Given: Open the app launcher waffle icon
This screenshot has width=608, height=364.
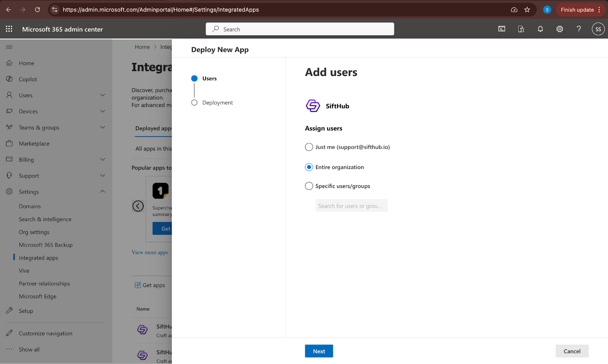Looking at the screenshot, I should pos(9,29).
